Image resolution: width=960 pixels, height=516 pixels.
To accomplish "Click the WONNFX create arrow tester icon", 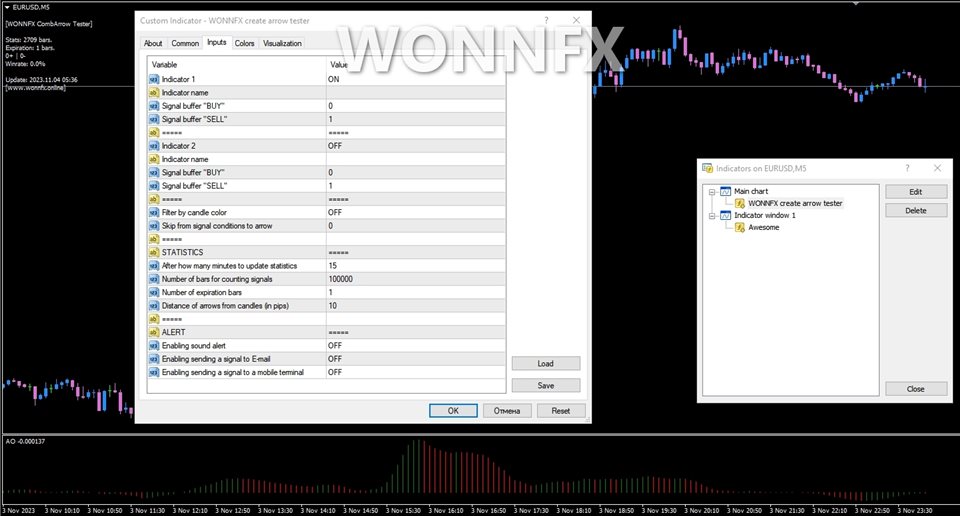I will pos(740,203).
